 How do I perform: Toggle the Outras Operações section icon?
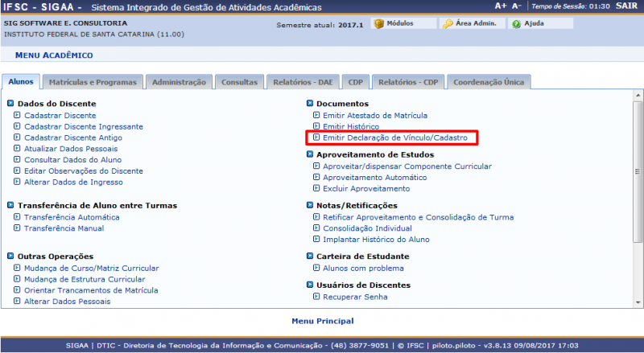[x=10, y=256]
